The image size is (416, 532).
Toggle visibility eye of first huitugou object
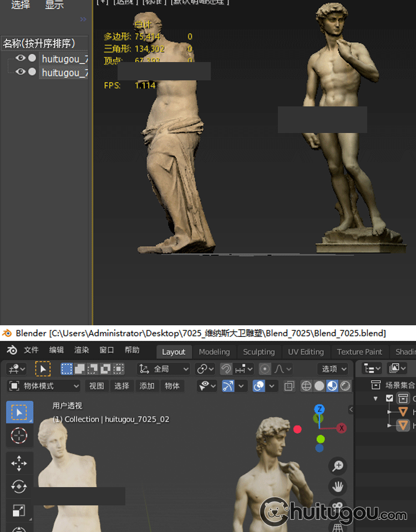coord(21,58)
